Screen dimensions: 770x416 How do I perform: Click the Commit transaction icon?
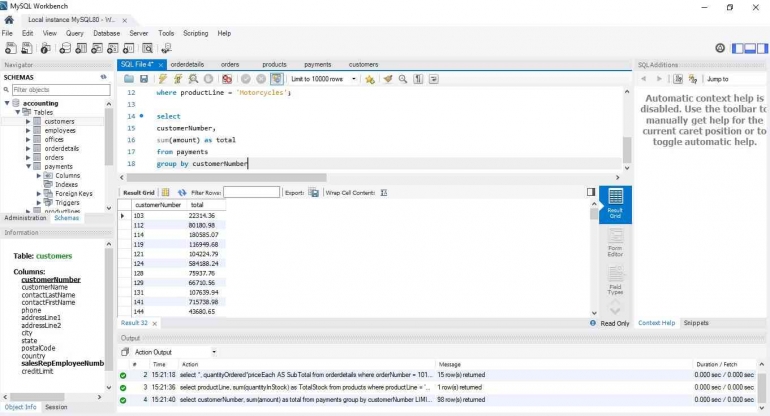click(x=246, y=79)
